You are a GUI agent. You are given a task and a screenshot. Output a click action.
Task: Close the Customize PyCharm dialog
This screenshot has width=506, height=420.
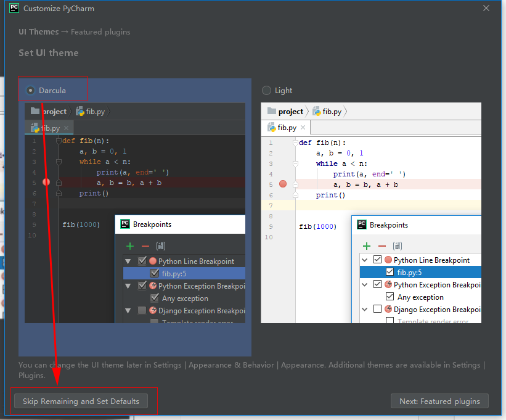(x=486, y=9)
